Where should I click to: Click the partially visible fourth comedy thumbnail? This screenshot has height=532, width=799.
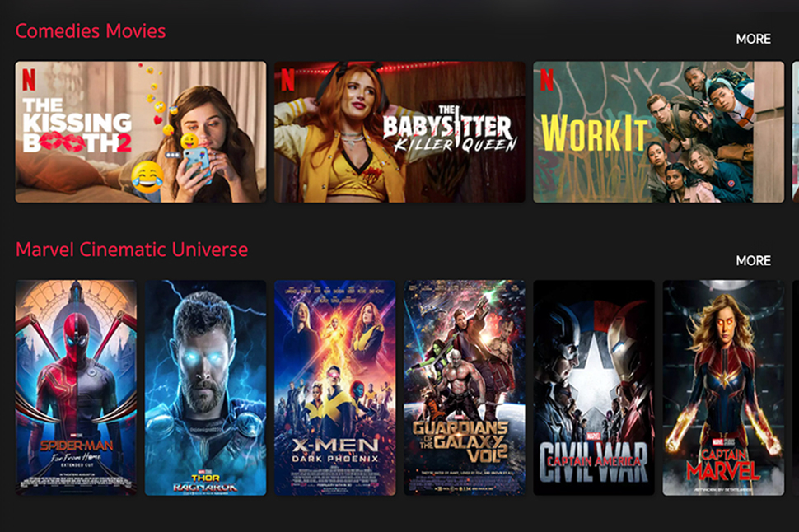pos(796,132)
